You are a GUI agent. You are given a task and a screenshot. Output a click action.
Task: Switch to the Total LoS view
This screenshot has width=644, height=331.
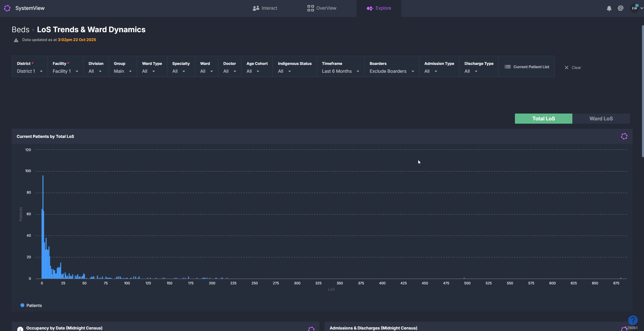tap(543, 119)
